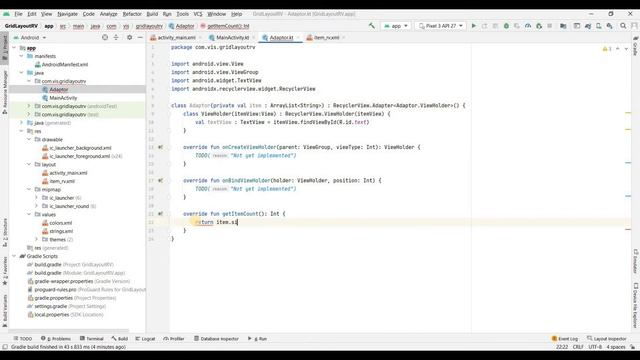Open the Android project view dropdown

pyautogui.click(x=30, y=38)
